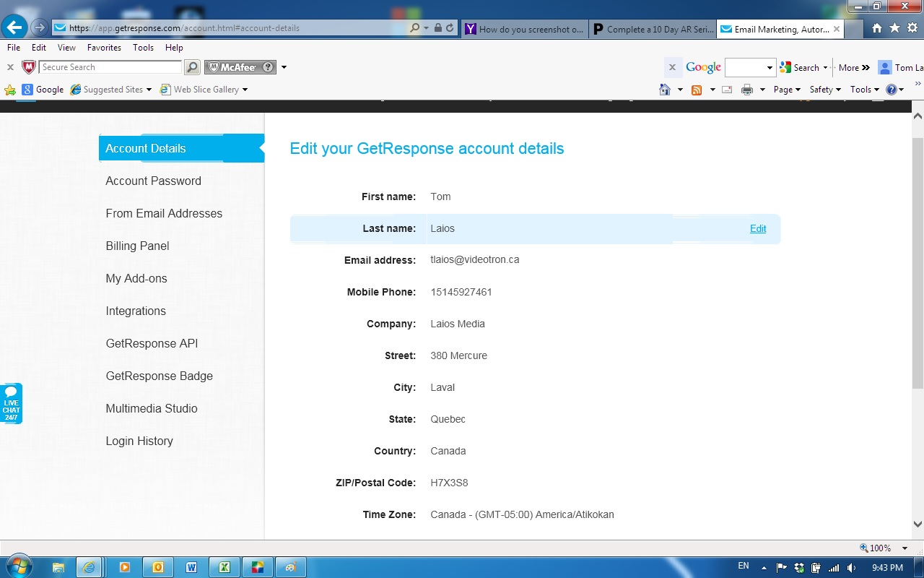Open GetResponse API section
Image resolution: width=924 pixels, height=578 pixels.
coord(152,343)
